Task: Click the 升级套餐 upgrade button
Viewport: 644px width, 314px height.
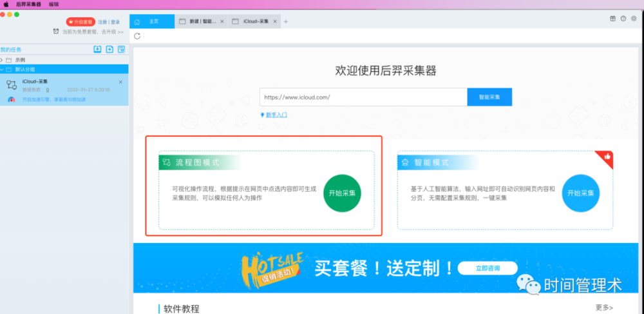Action: 80,22
